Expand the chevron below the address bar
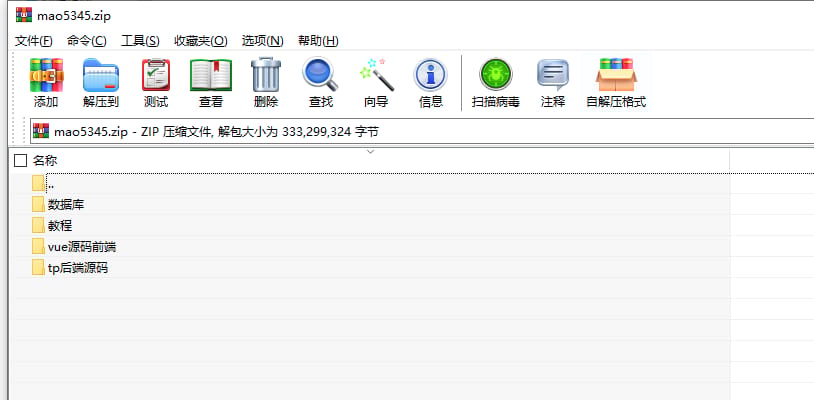Screen dimensions: 814x400 [x=370, y=151]
